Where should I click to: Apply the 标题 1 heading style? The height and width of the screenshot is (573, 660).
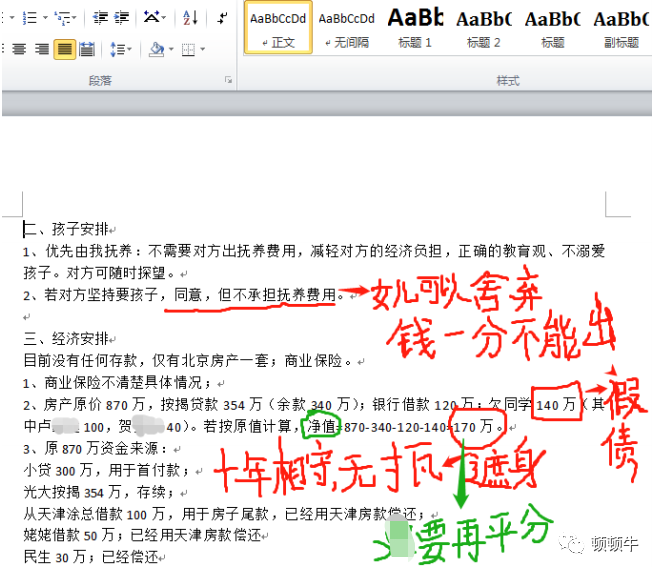click(x=415, y=28)
